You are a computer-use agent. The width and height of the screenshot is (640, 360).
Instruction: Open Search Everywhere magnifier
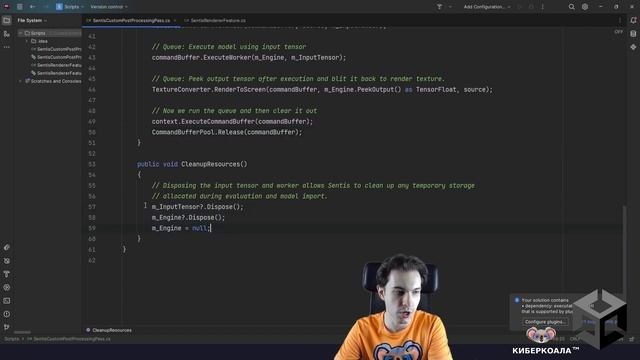571,7
